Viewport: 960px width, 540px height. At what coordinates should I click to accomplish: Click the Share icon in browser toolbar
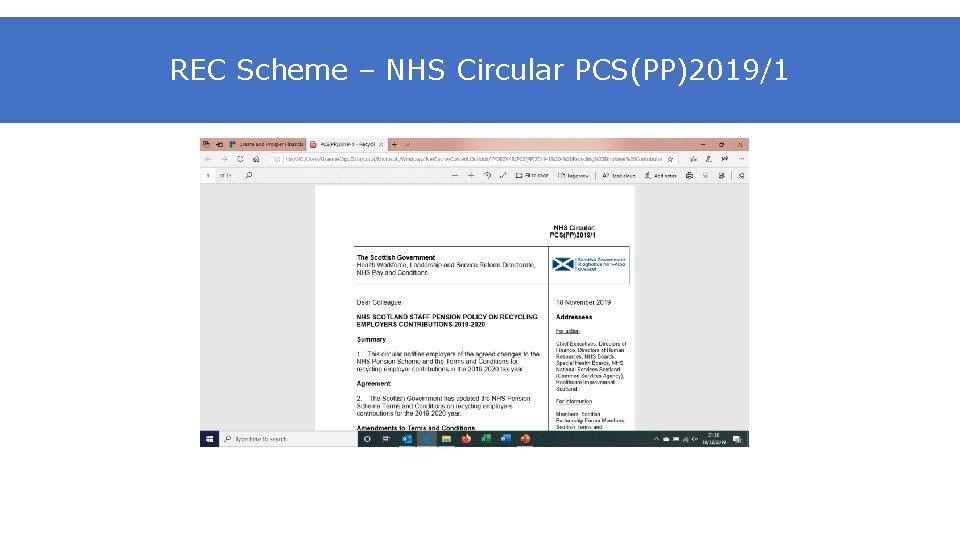[725, 159]
